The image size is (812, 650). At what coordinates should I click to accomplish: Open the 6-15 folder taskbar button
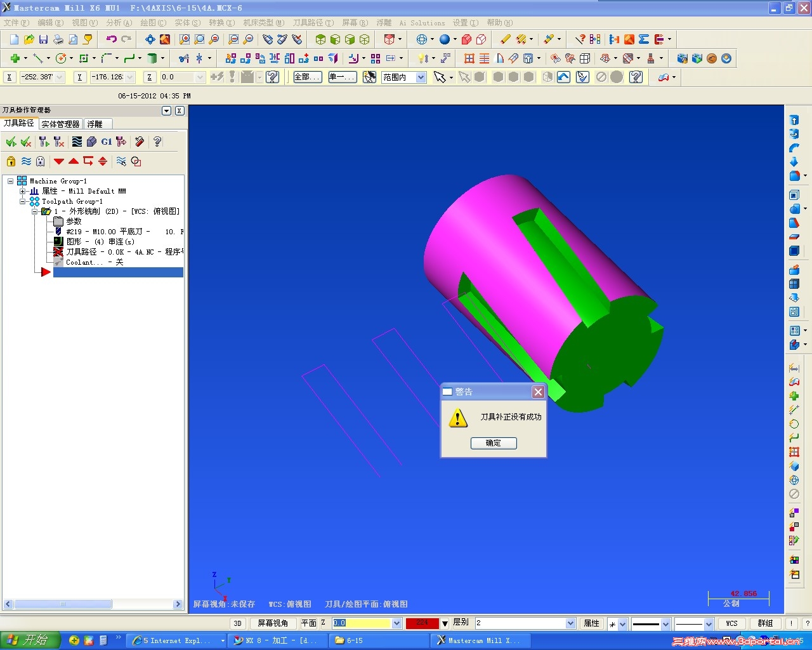pos(379,640)
